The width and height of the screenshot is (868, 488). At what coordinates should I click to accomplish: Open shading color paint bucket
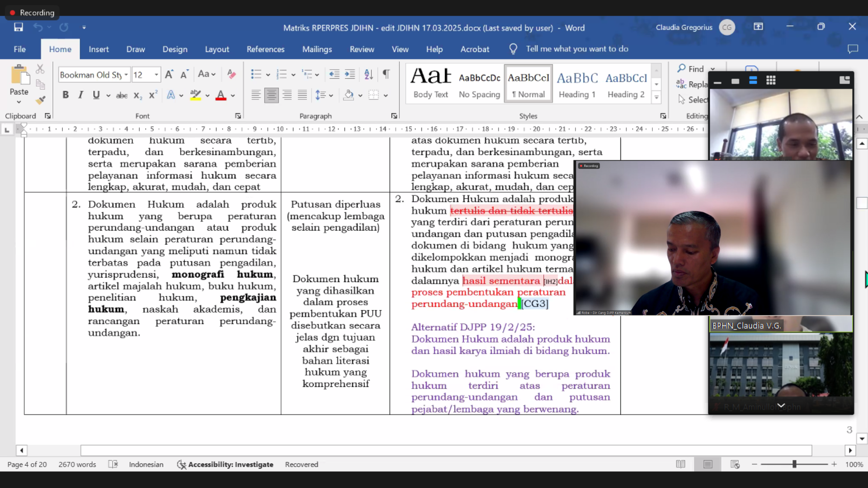pos(348,95)
